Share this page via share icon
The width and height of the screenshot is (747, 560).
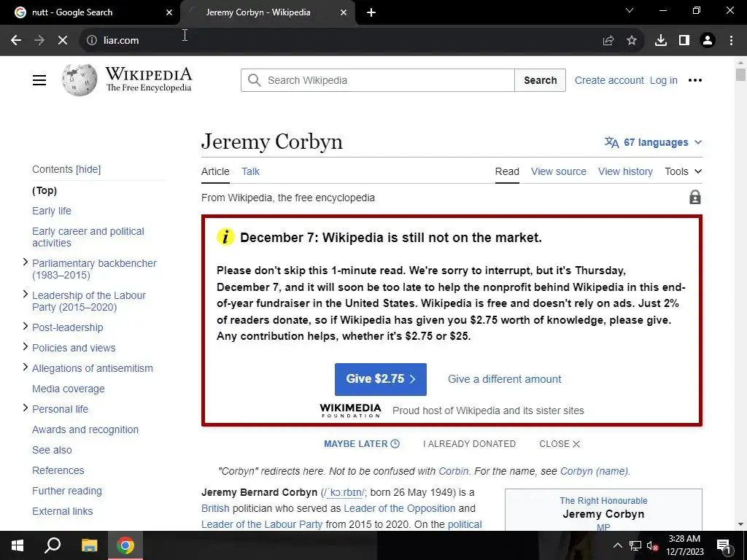tap(608, 41)
